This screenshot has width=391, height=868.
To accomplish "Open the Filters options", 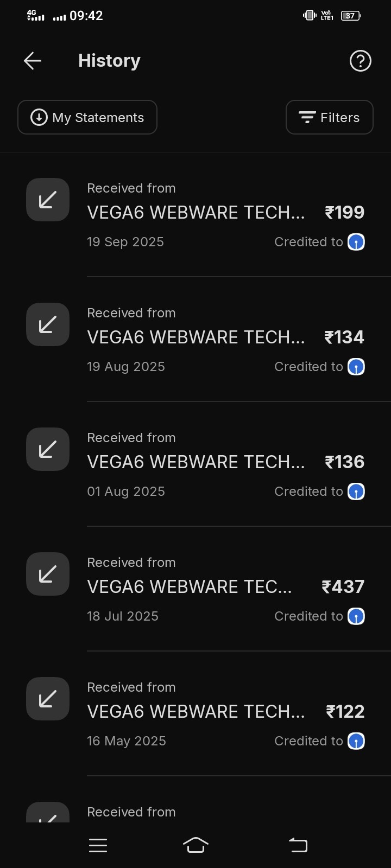I will coord(329,117).
